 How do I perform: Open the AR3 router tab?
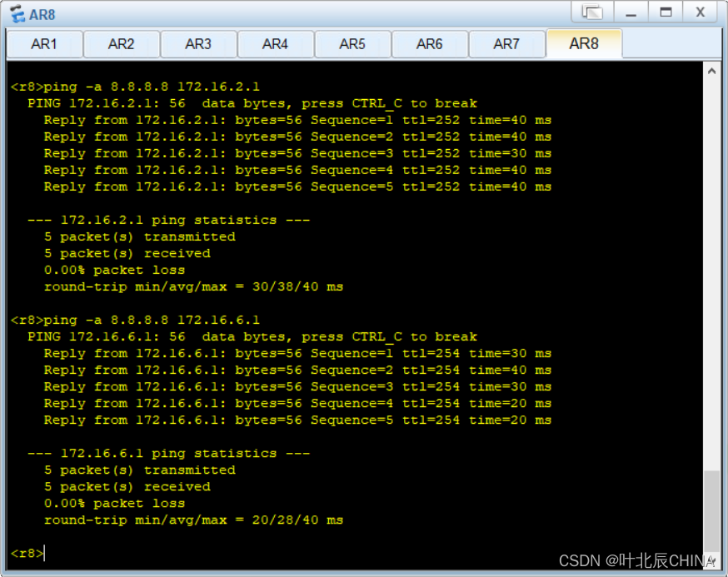click(x=198, y=44)
